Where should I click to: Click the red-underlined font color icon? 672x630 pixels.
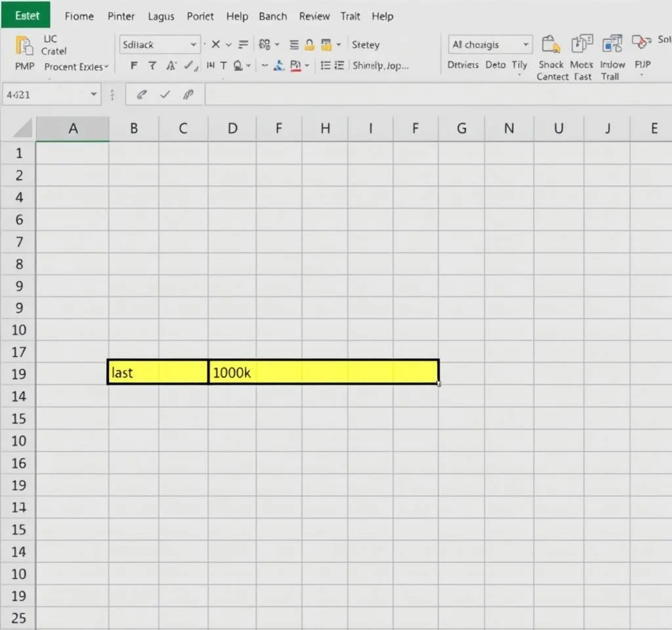[295, 65]
